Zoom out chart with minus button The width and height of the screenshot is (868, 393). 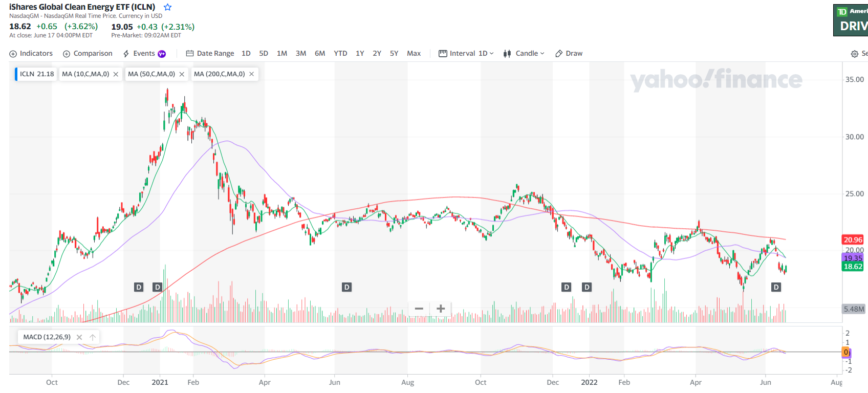[x=419, y=309]
